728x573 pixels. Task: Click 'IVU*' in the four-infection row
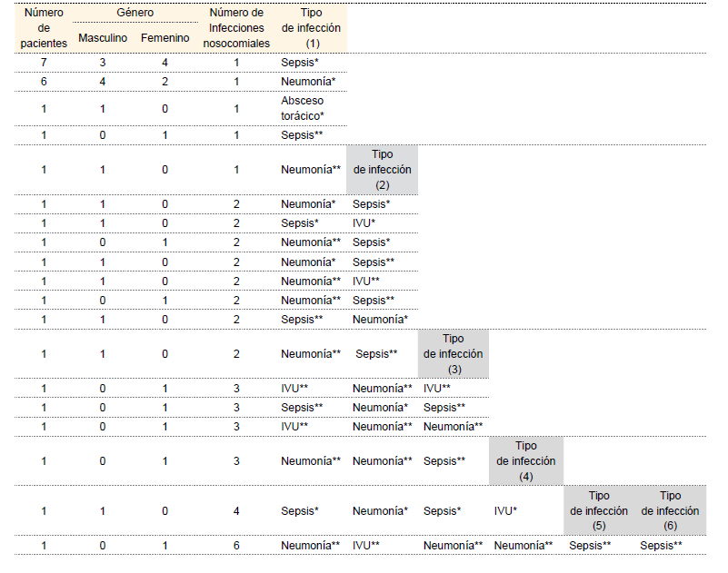coord(506,511)
